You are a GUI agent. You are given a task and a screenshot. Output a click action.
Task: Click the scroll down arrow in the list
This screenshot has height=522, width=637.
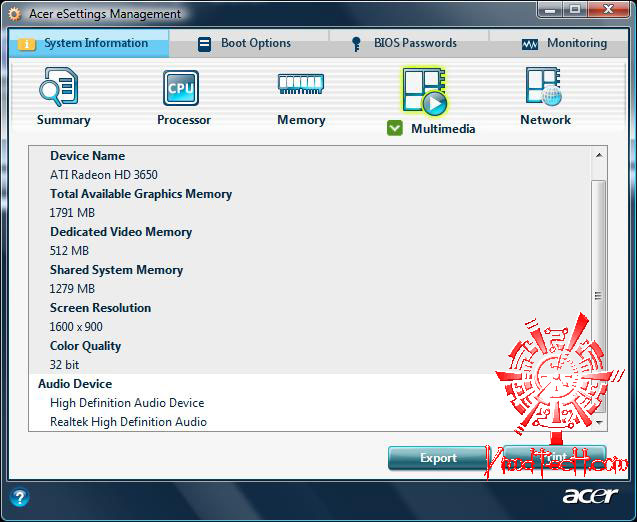(x=600, y=422)
